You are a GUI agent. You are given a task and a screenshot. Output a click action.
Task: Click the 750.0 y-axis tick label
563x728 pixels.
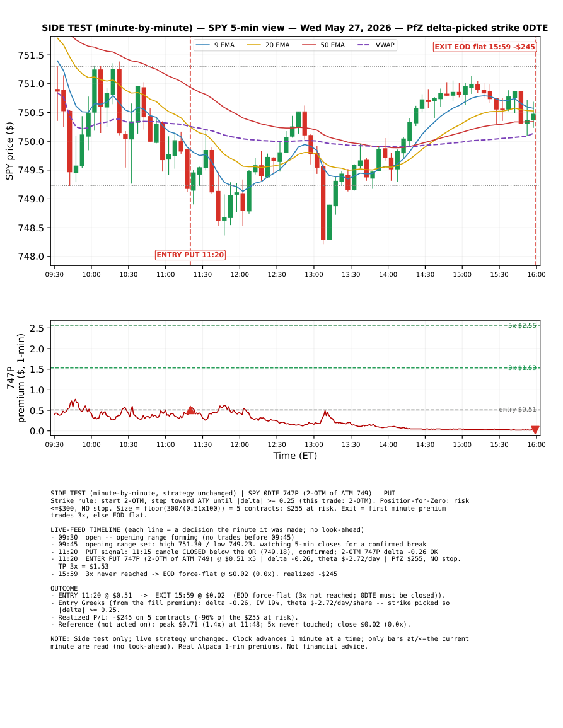(x=31, y=142)
